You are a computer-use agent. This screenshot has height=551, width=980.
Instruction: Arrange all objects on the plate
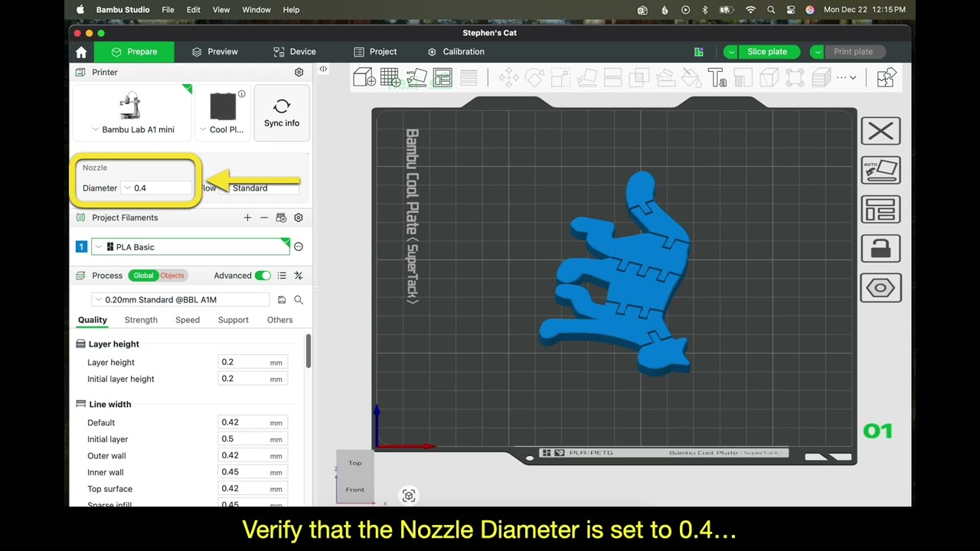click(443, 77)
